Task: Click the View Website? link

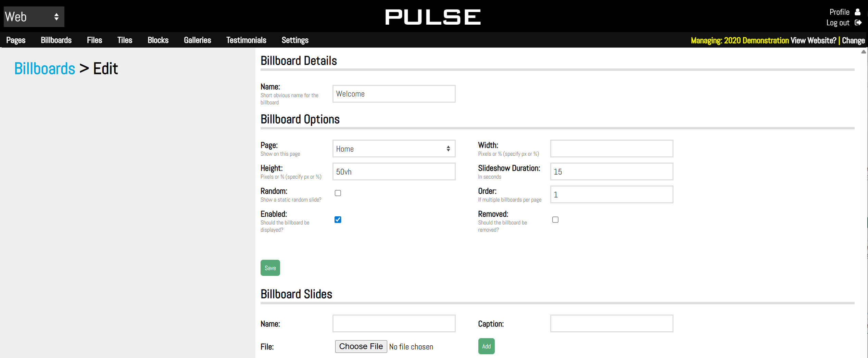Action: point(813,40)
